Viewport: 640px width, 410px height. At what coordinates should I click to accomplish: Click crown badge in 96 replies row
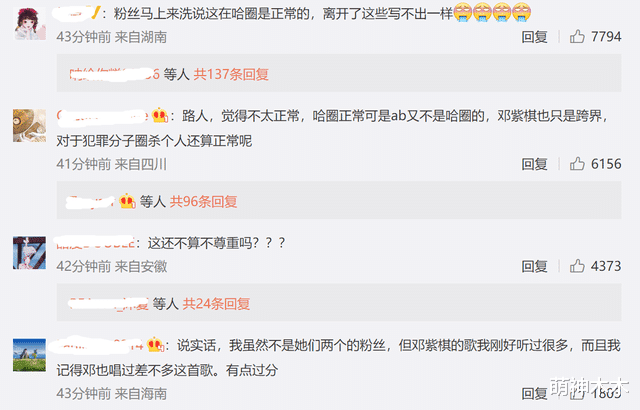click(x=127, y=202)
